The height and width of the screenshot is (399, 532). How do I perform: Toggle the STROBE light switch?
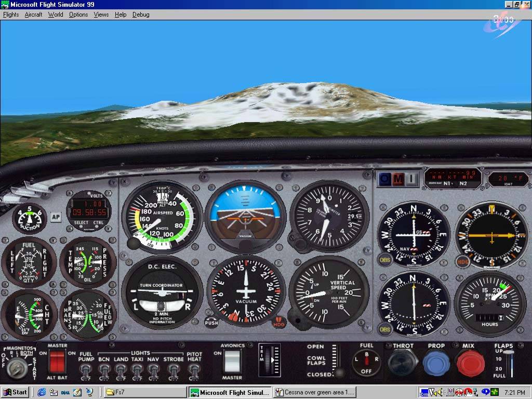(x=174, y=371)
